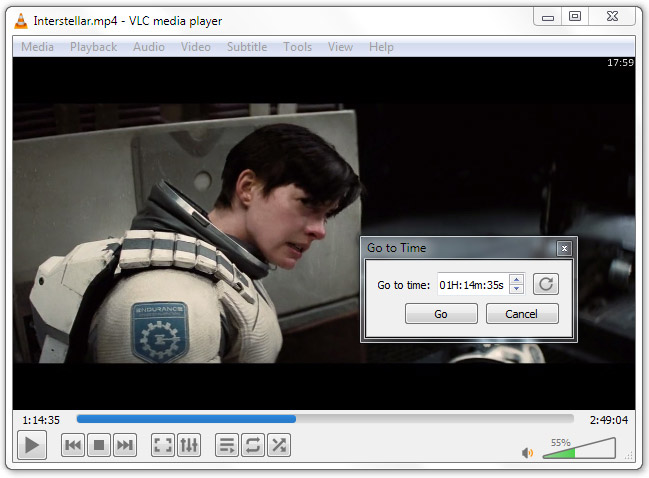Mute audio via speaker icon
The width and height of the screenshot is (649, 478).
[528, 453]
